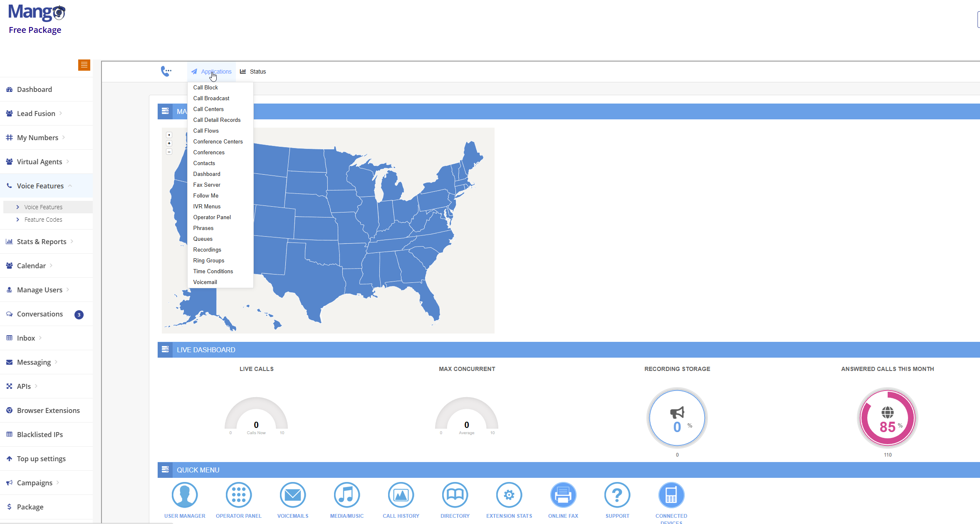
Task: Open the Feature Codes link
Action: click(43, 219)
